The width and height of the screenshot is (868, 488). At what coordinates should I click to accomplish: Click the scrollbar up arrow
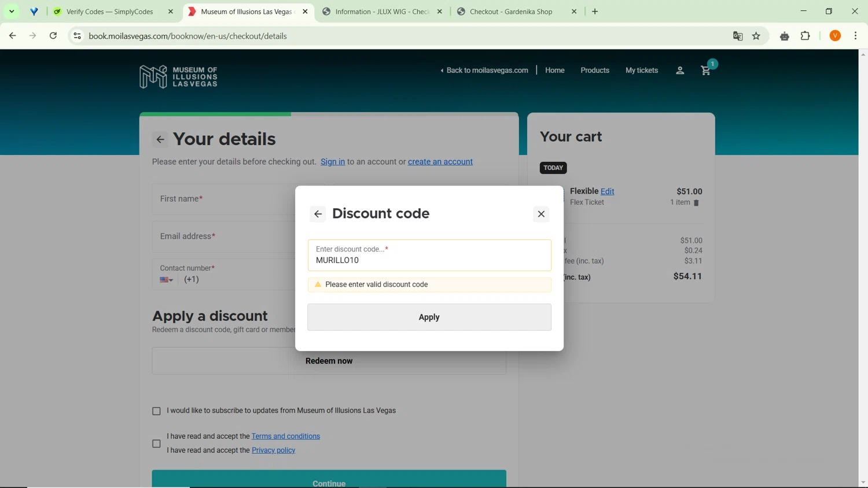863,54
